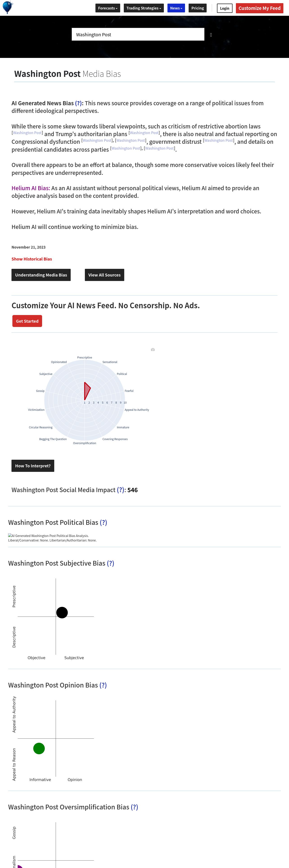
Task: Click the search icon beside the search box
Action: coord(211,35)
